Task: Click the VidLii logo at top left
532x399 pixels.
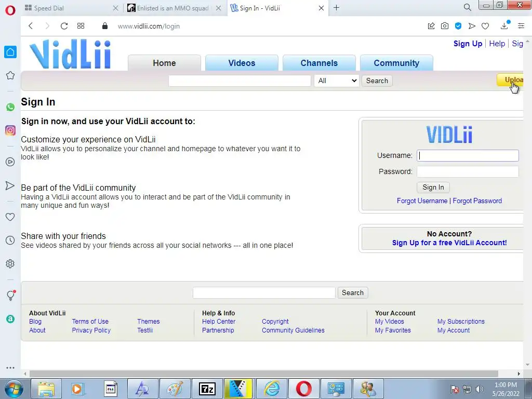Action: (70, 54)
